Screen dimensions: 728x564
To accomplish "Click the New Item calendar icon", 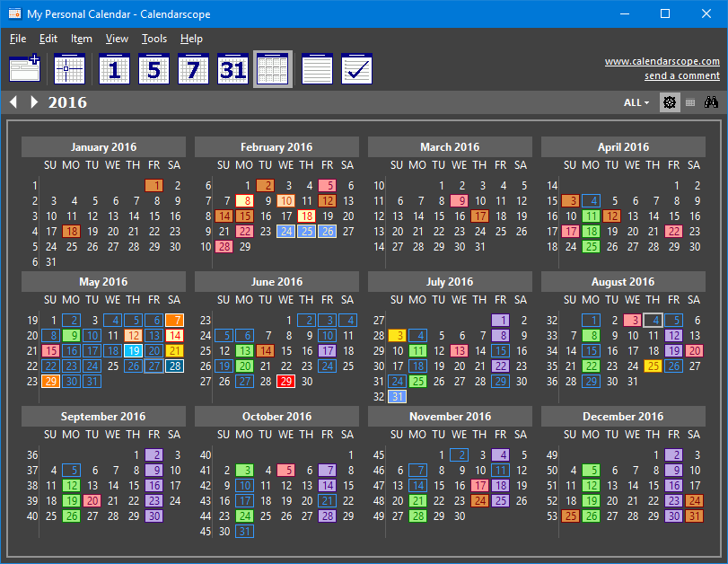I will (25, 69).
